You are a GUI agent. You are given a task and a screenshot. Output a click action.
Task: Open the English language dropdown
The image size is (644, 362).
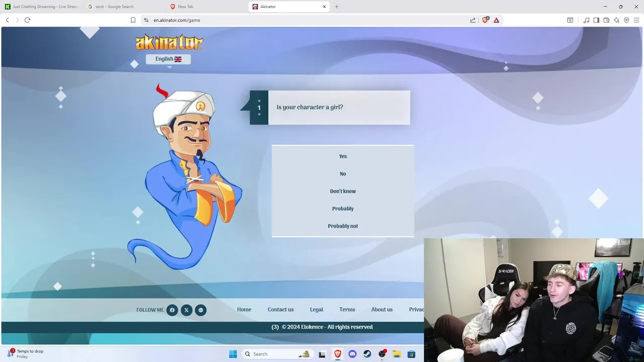pyautogui.click(x=168, y=59)
